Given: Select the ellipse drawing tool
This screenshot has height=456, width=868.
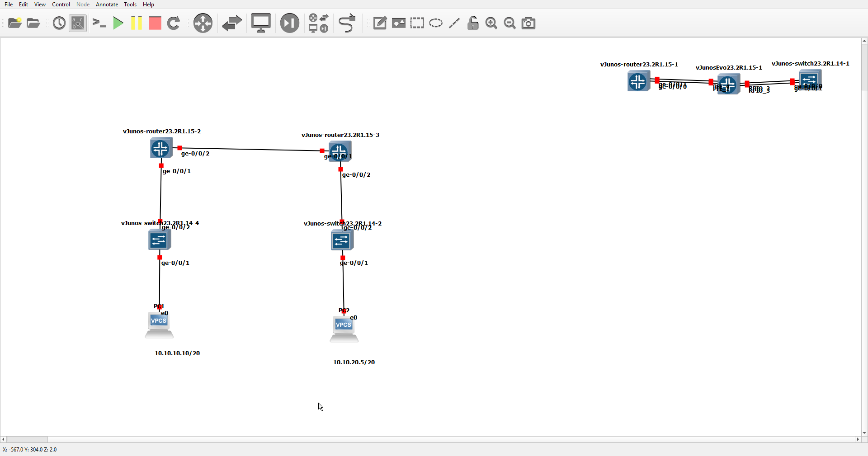Looking at the screenshot, I should (x=435, y=23).
